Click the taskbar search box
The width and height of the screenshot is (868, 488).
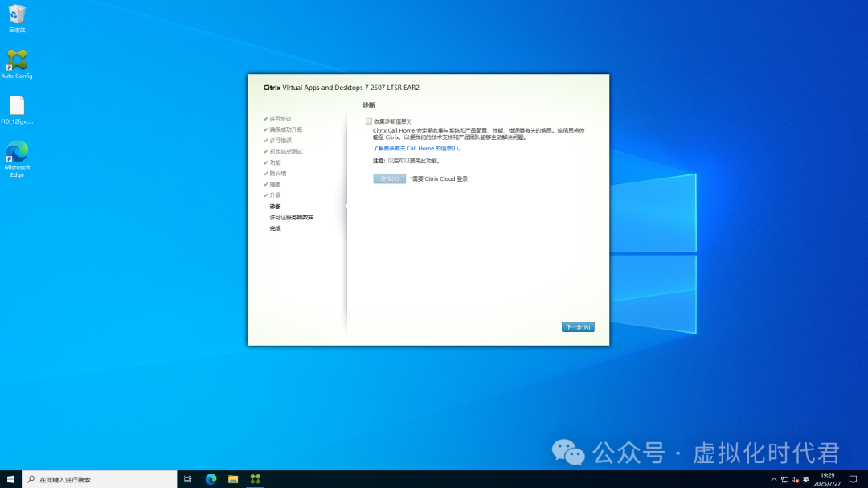100,479
